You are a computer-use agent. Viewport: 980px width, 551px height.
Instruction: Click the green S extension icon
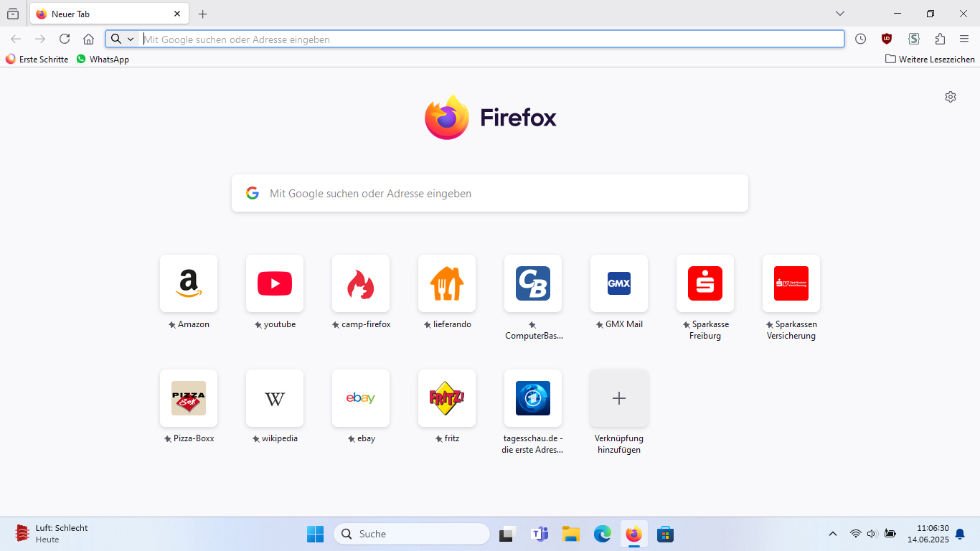913,39
